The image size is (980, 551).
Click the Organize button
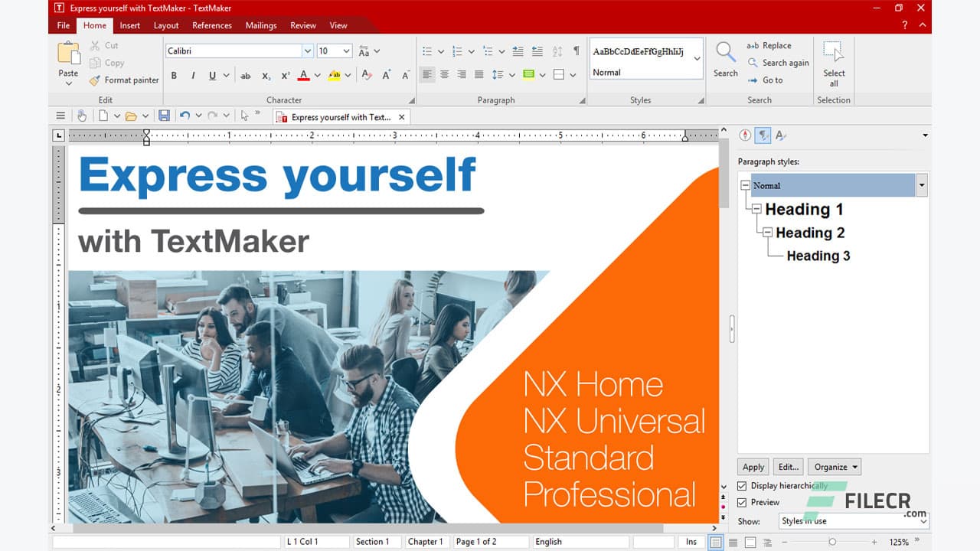point(834,466)
